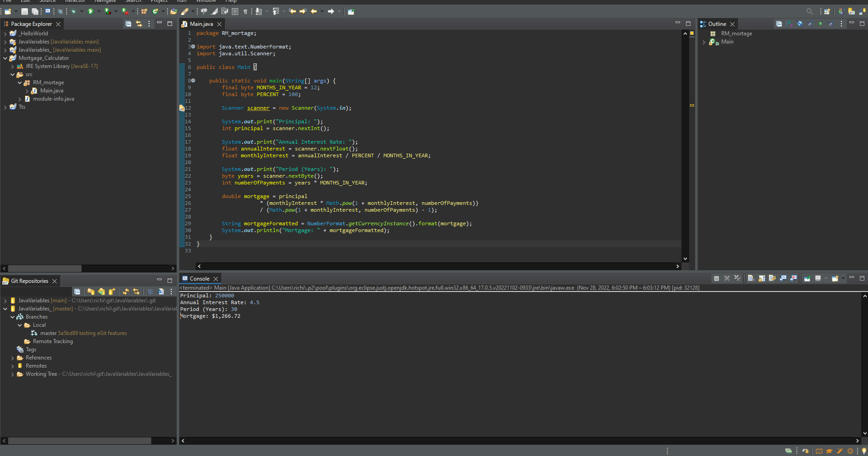The height and width of the screenshot is (456, 868).
Task: Switch to the Main.java editor tab
Action: [x=201, y=24]
